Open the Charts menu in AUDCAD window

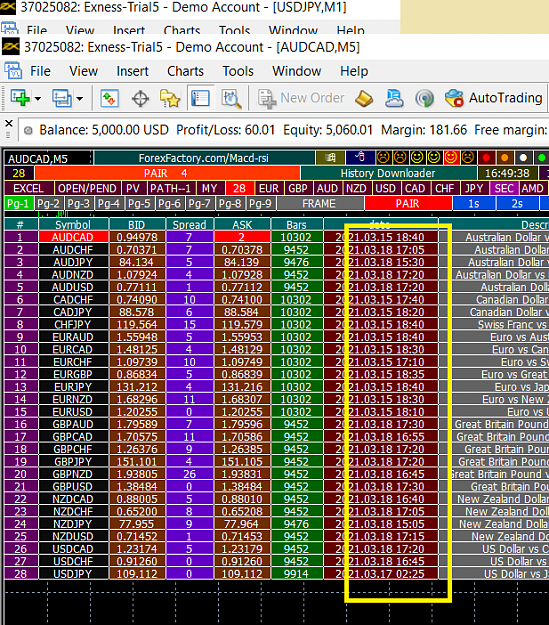[185, 71]
